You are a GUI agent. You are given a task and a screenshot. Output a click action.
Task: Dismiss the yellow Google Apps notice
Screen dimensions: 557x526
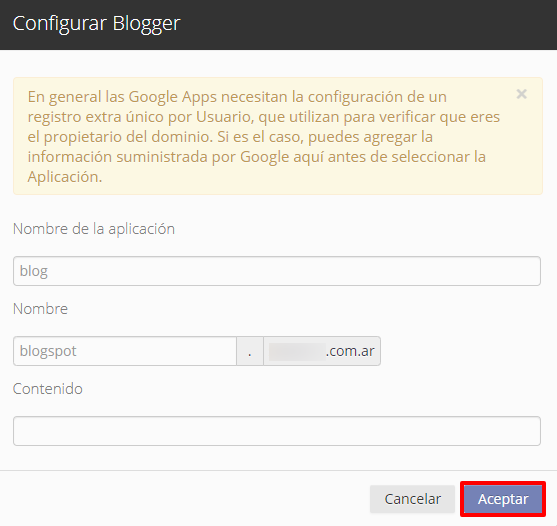click(521, 94)
